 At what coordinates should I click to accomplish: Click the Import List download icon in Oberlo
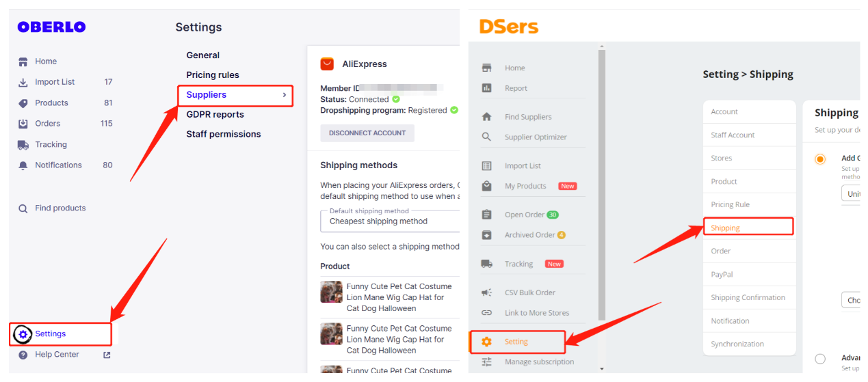(23, 82)
